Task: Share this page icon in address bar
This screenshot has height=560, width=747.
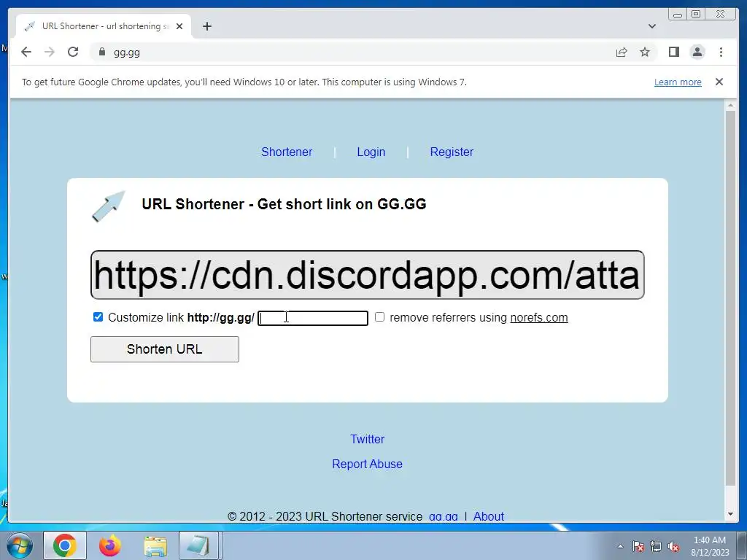Action: (x=622, y=52)
